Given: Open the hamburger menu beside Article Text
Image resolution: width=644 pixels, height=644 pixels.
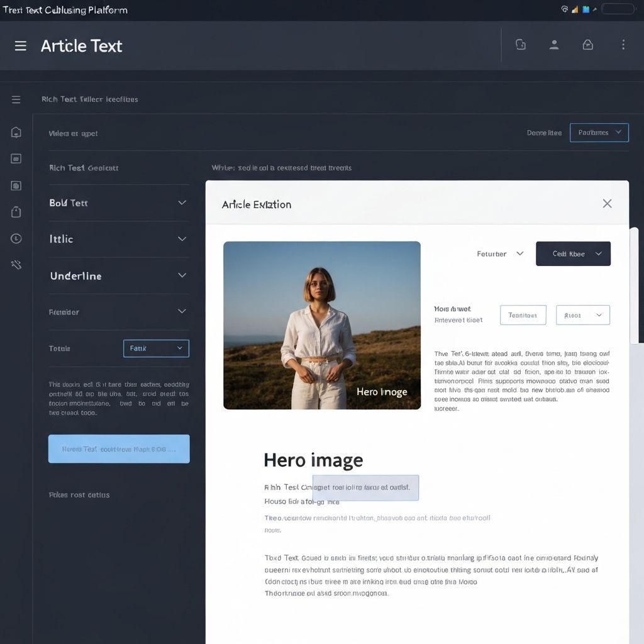Looking at the screenshot, I should click(x=21, y=46).
